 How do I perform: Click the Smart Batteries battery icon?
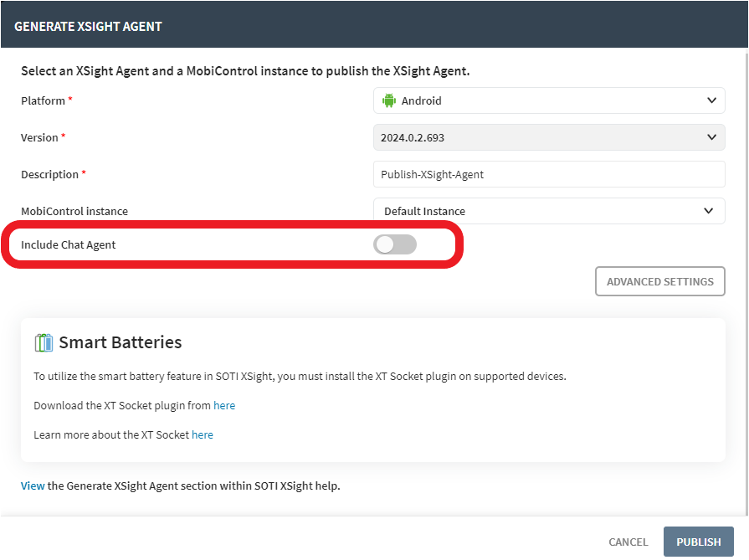[44, 342]
